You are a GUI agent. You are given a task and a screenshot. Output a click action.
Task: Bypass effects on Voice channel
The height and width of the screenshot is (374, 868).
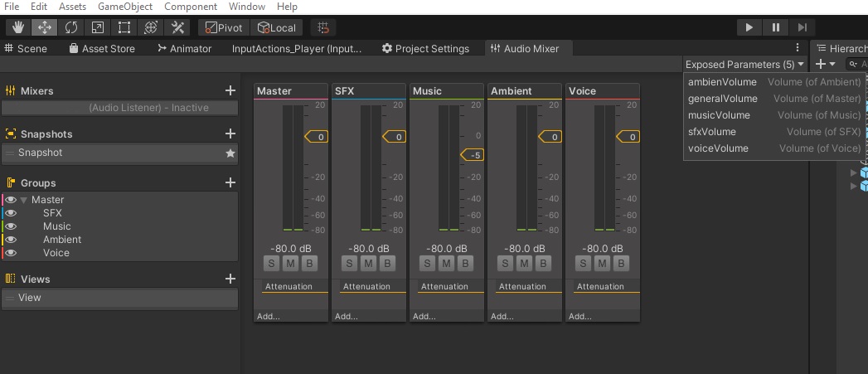click(x=621, y=263)
